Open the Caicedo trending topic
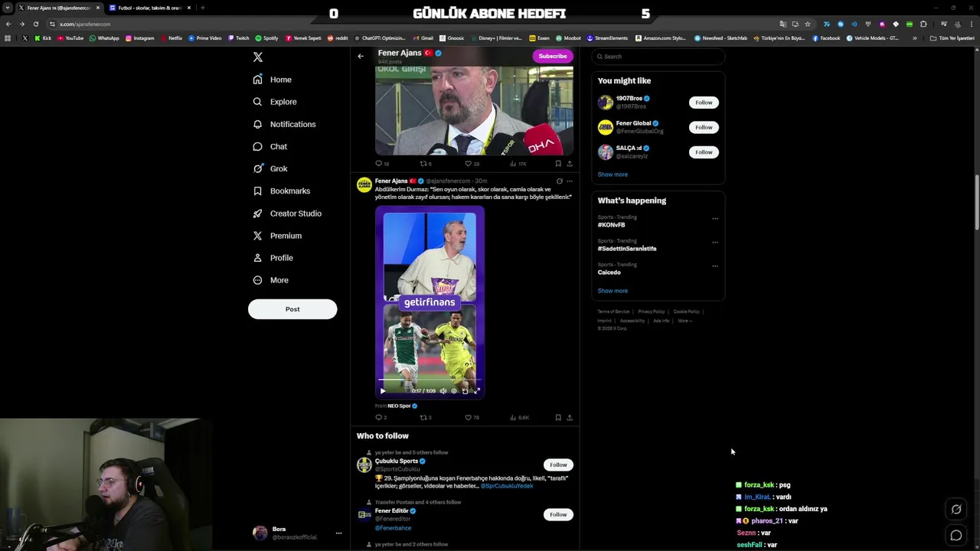This screenshot has height=551, width=980. (x=609, y=272)
